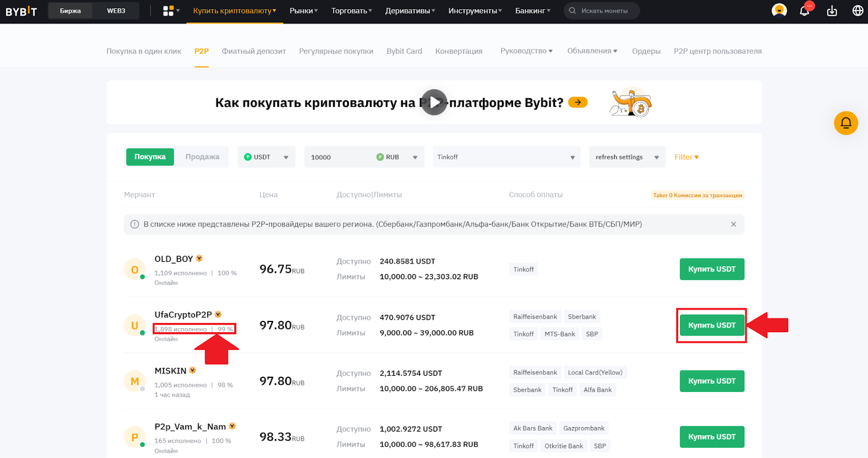
Task: Open the Bybit logo home link
Action: point(21,11)
